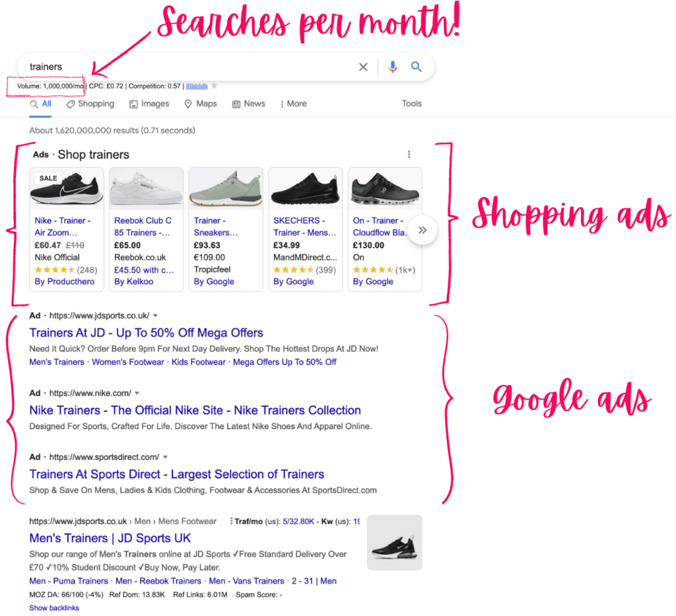Open the Men's Trainers | JD Sports UK result
The height and width of the screenshot is (616, 676).
pyautogui.click(x=110, y=538)
